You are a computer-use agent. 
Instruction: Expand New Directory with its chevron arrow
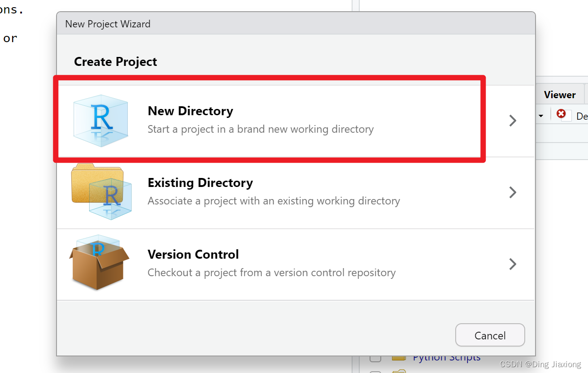pyautogui.click(x=513, y=121)
